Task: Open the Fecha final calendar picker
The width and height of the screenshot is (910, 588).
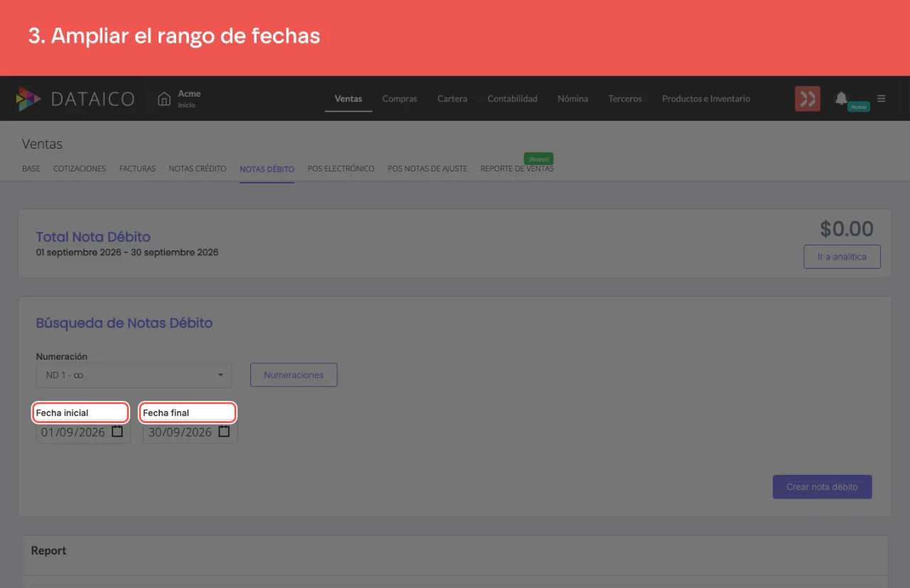Action: [224, 432]
